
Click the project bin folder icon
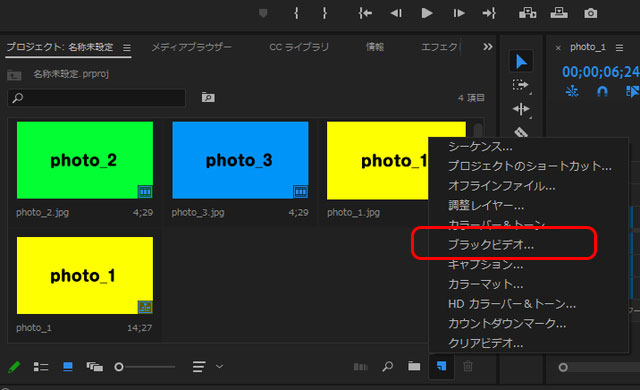(x=14, y=75)
